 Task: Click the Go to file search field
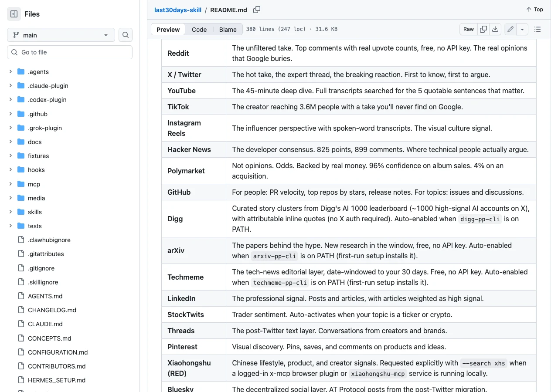[x=70, y=52]
